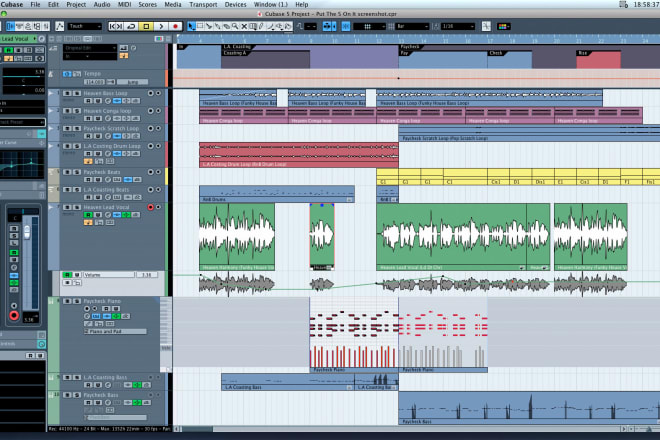Viewport: 660px width, 440px height.
Task: Select the Zoom magnifier tool
Action: [235, 27]
